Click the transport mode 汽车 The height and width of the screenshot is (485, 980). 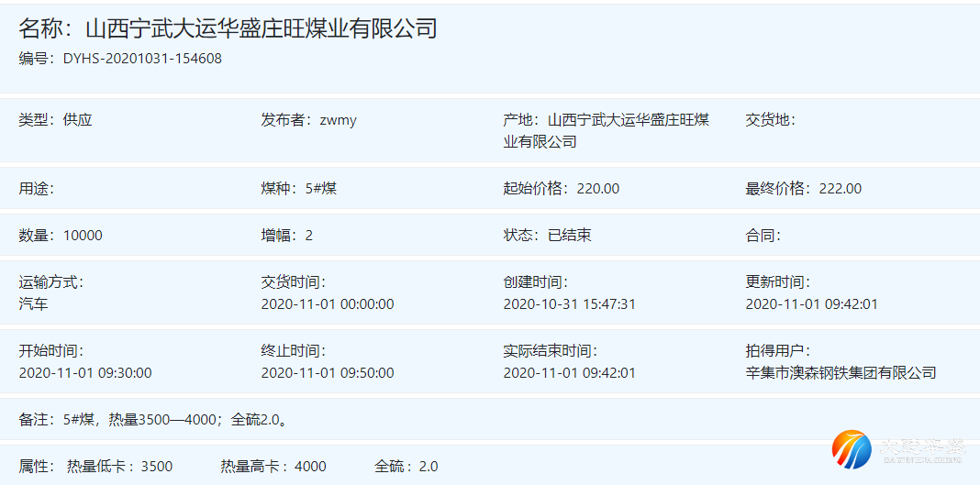pyautogui.click(x=34, y=304)
